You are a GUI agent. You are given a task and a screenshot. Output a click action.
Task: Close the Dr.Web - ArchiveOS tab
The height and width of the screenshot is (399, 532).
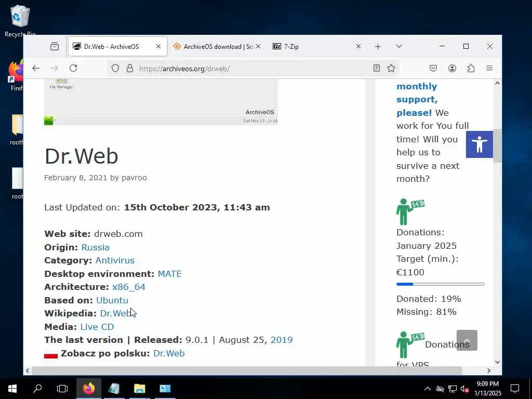click(158, 46)
